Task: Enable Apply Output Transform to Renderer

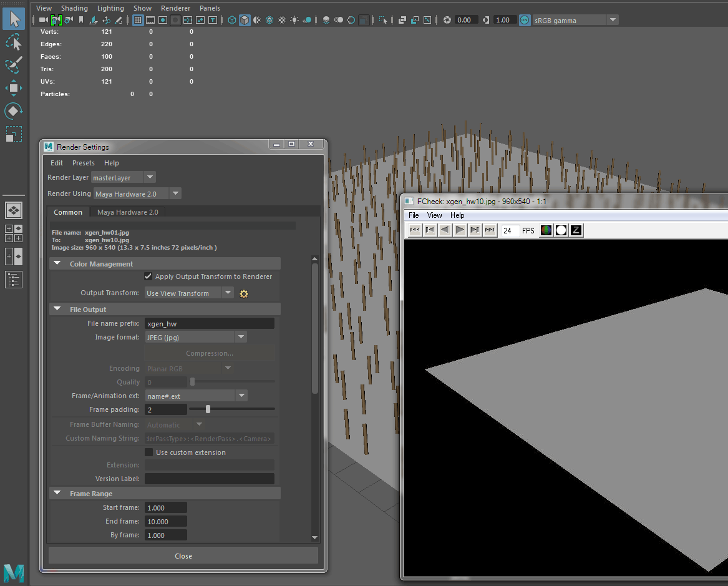Action: click(x=148, y=276)
